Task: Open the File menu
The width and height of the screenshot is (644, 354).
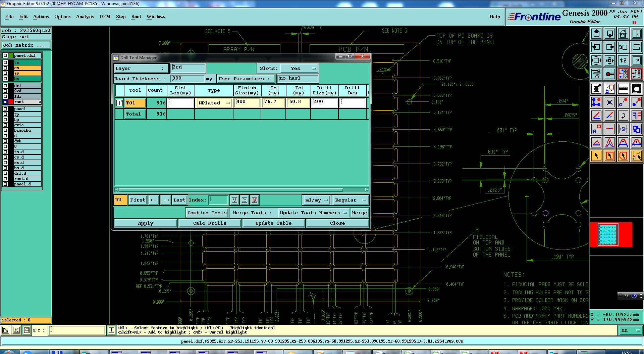Action: point(9,16)
